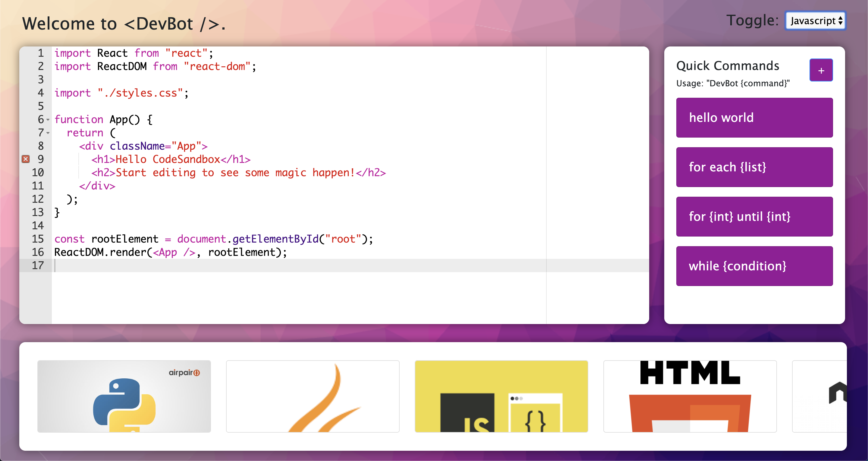Click line number 15 in the gutter

coord(38,239)
